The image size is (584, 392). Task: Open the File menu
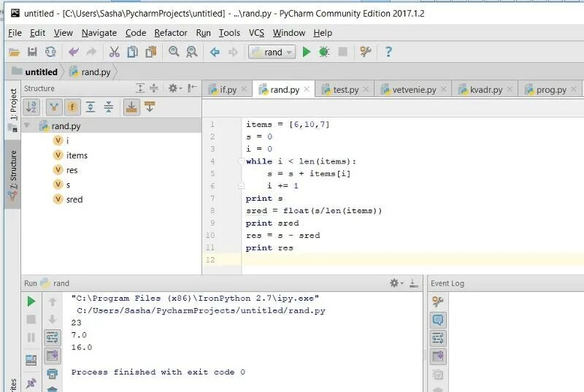[x=15, y=33]
